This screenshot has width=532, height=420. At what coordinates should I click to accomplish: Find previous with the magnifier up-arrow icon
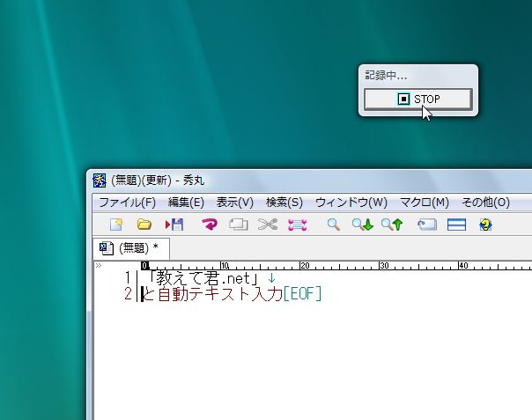[392, 225]
